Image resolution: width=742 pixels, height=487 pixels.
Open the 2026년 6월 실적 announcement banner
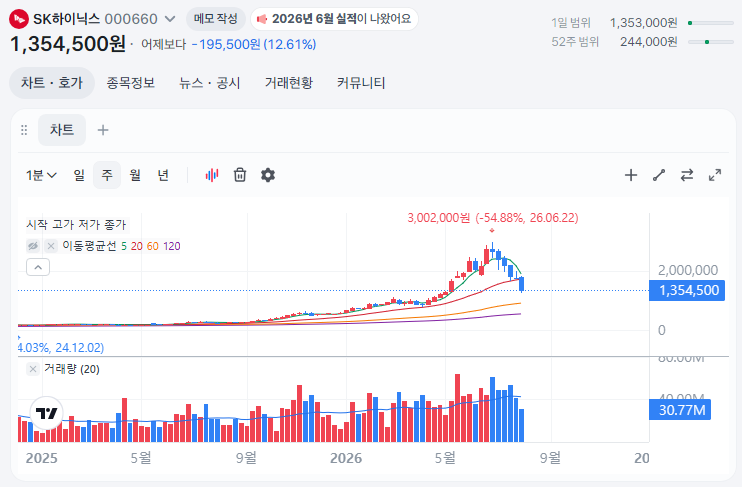pyautogui.click(x=334, y=19)
